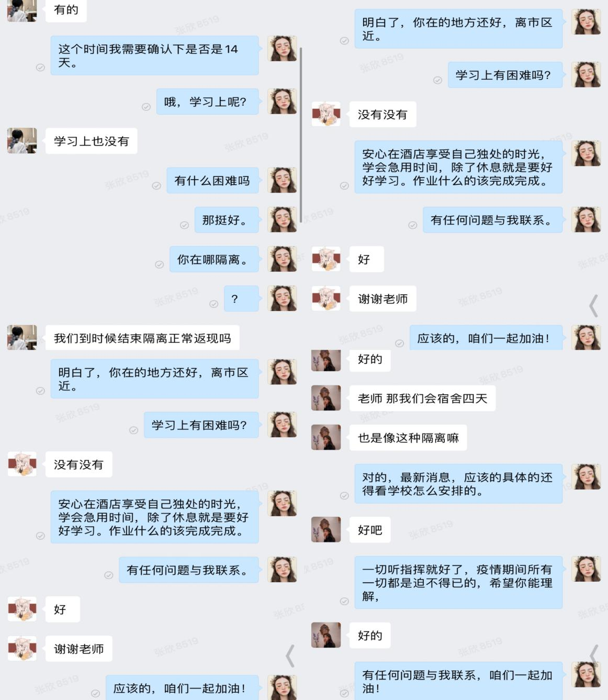This screenshot has width=608, height=700.
Task: Open avatar next to "老师 那我们会宿舍四天"
Action: pyautogui.click(x=326, y=398)
